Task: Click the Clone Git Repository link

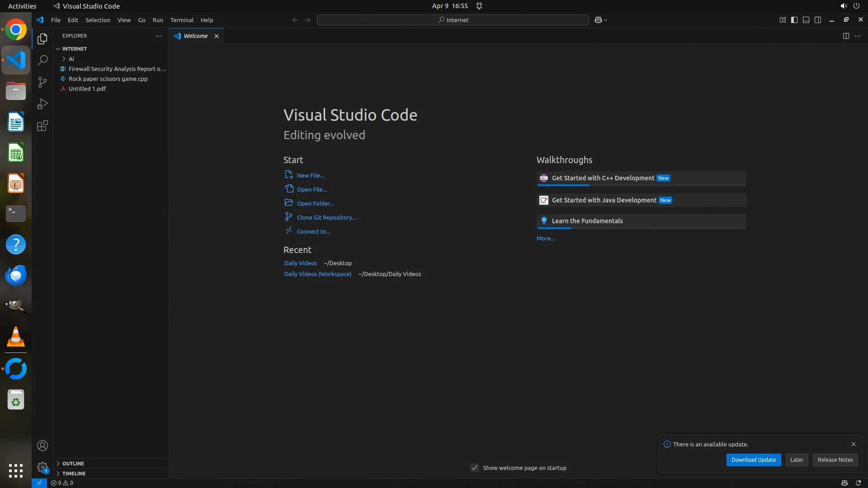Action: click(x=326, y=217)
